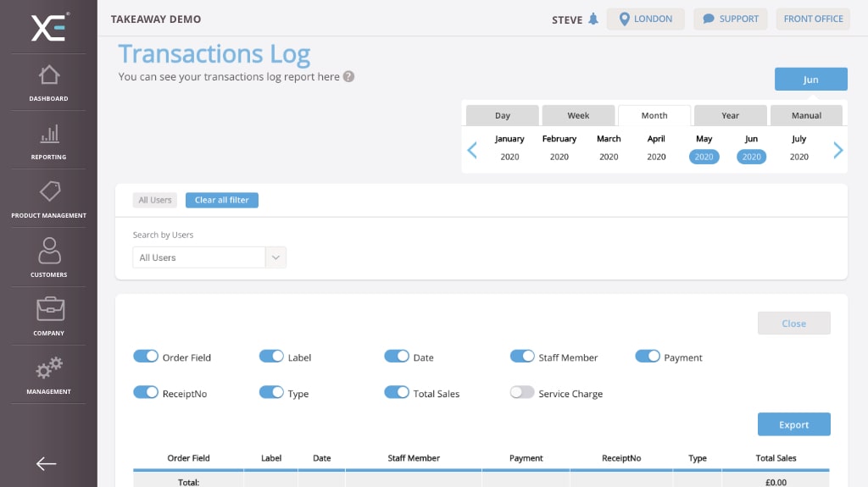The width and height of the screenshot is (868, 487).
Task: Expand the All Users dropdown
Action: (x=276, y=257)
